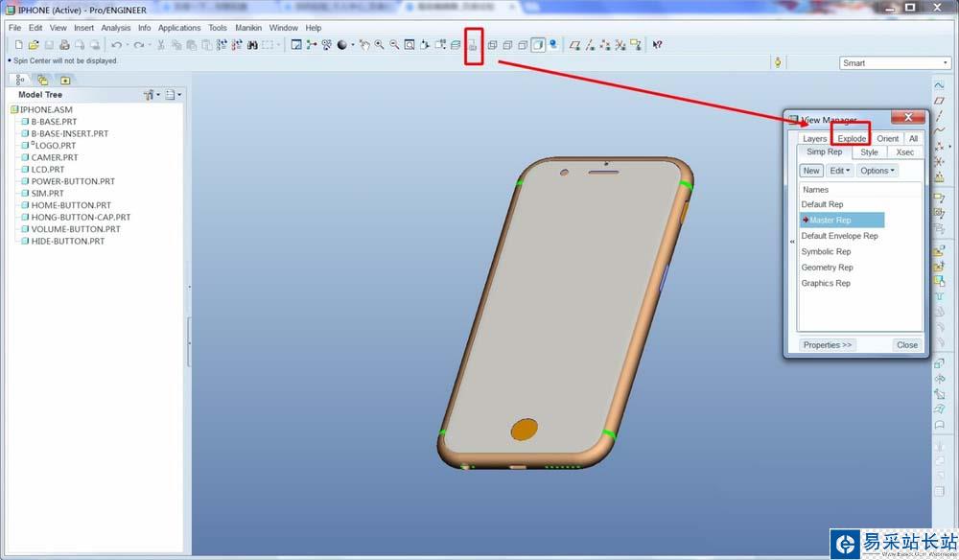Open the Options dropdown in View Manager
Image resolution: width=959 pixels, height=560 pixels.
(877, 171)
